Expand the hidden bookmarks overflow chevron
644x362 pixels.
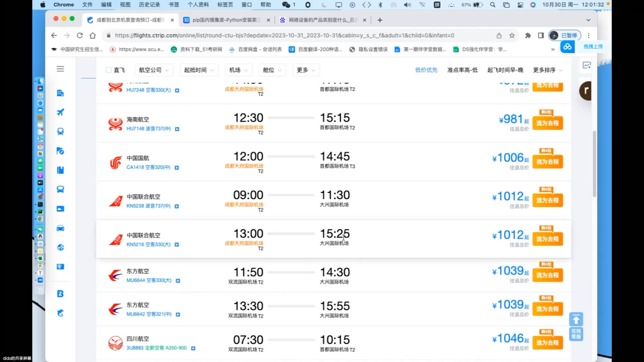[x=553, y=49]
